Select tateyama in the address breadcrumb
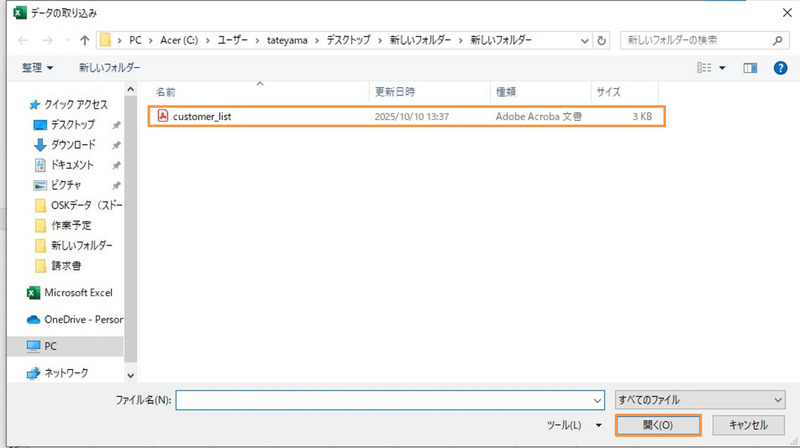Screen dimensions: 800x448 [287, 40]
